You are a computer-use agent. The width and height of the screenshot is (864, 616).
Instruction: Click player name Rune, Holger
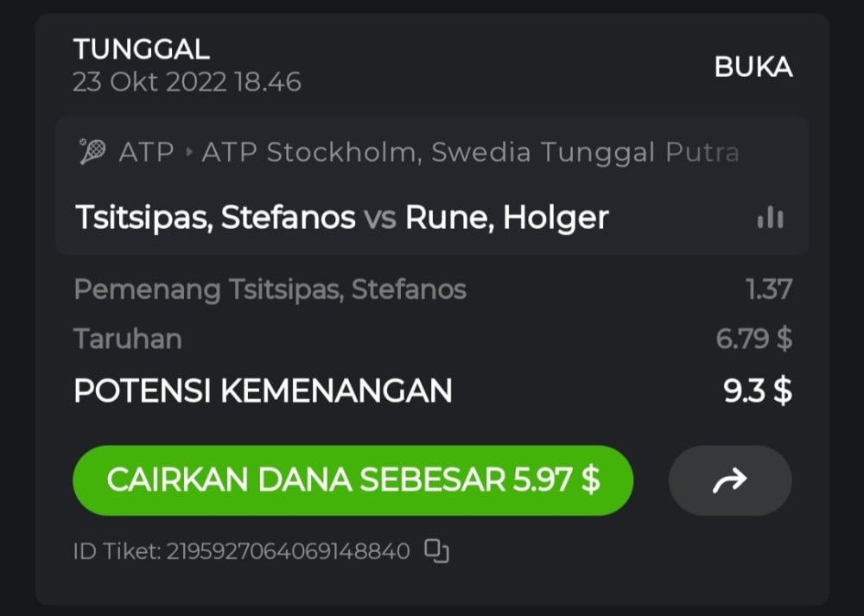[507, 218]
